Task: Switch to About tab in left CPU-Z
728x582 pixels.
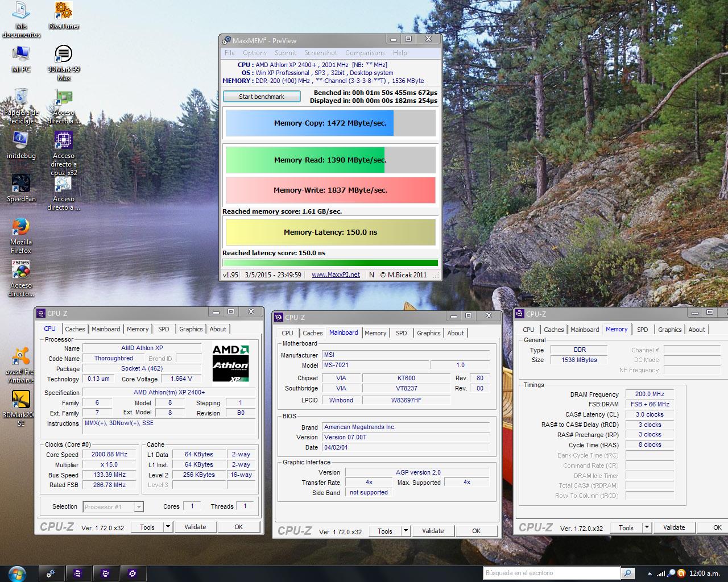Action: coord(218,329)
